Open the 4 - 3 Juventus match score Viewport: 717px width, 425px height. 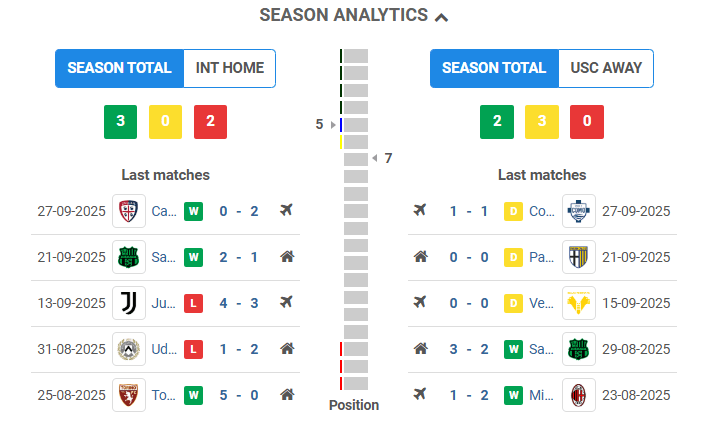click(x=238, y=303)
